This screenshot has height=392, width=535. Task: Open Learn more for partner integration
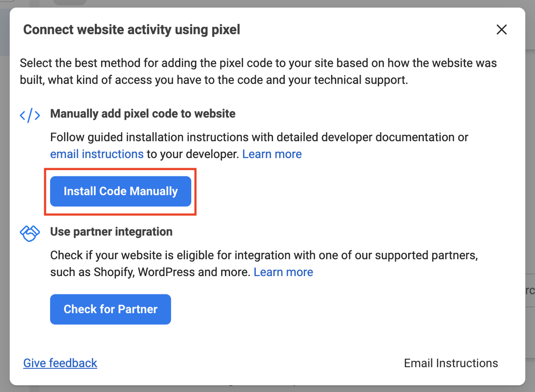[x=283, y=272]
